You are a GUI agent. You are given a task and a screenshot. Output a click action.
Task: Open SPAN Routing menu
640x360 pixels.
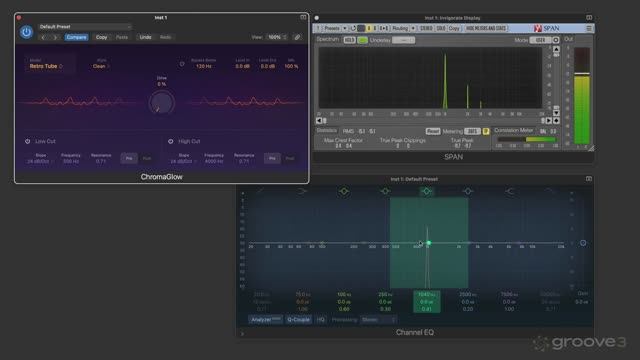click(400, 28)
